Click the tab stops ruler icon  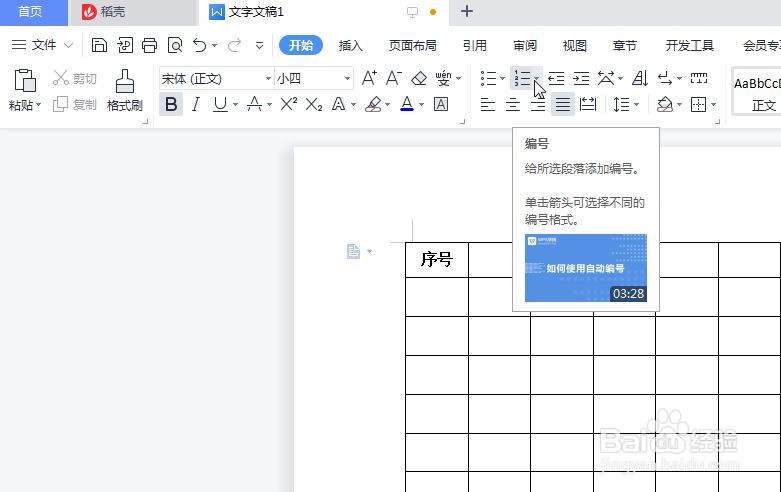[x=699, y=78]
